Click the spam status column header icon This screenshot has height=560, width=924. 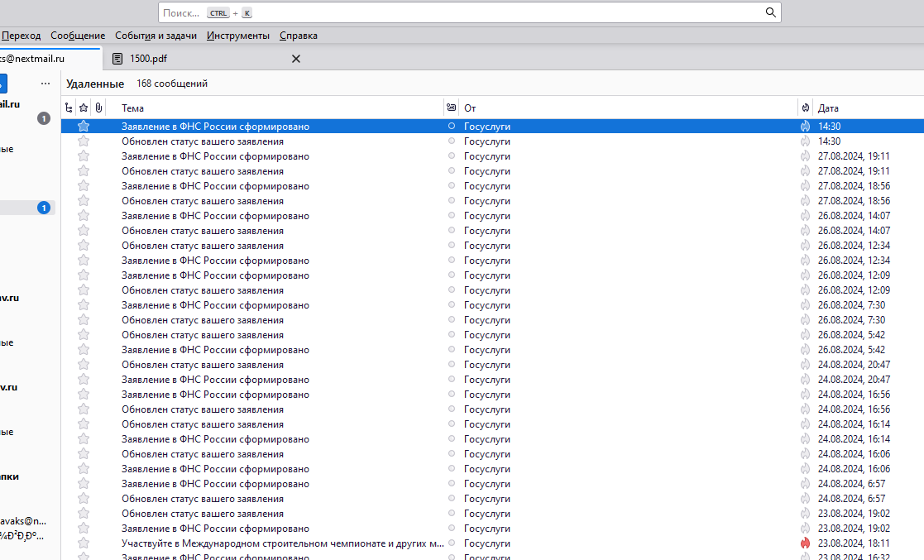click(805, 108)
